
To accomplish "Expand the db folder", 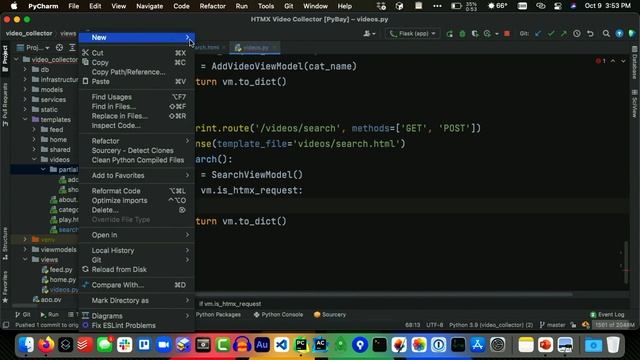I will coord(25,69).
